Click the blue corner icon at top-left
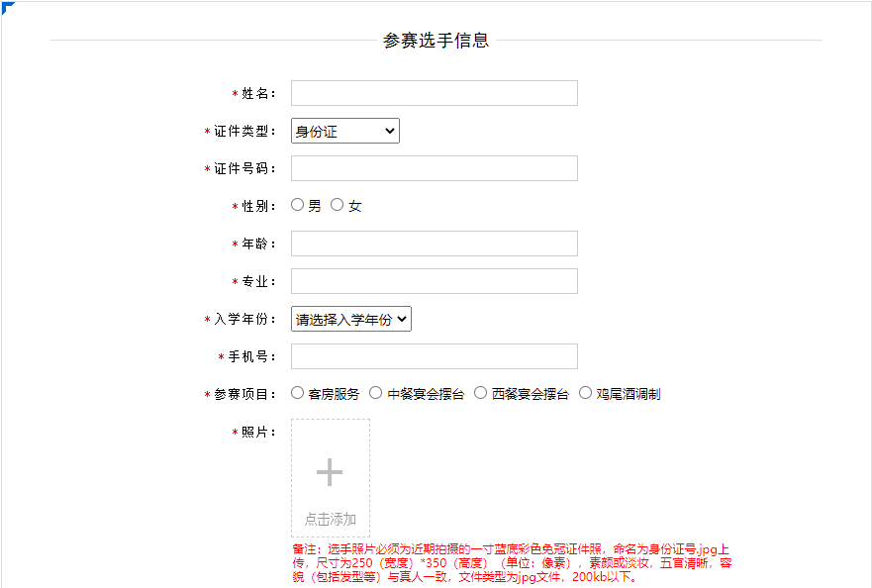The width and height of the screenshot is (872, 588). tap(6, 6)
